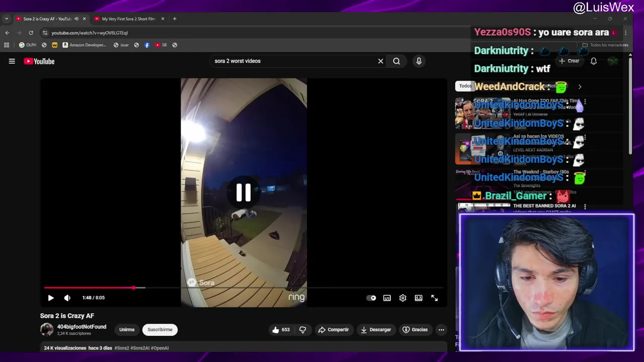Click the Gracias button
644x362 pixels.
coord(415,330)
